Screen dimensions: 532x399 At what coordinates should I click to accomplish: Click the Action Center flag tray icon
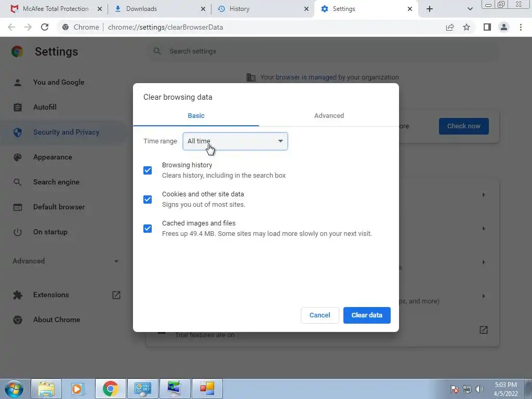tap(455, 389)
